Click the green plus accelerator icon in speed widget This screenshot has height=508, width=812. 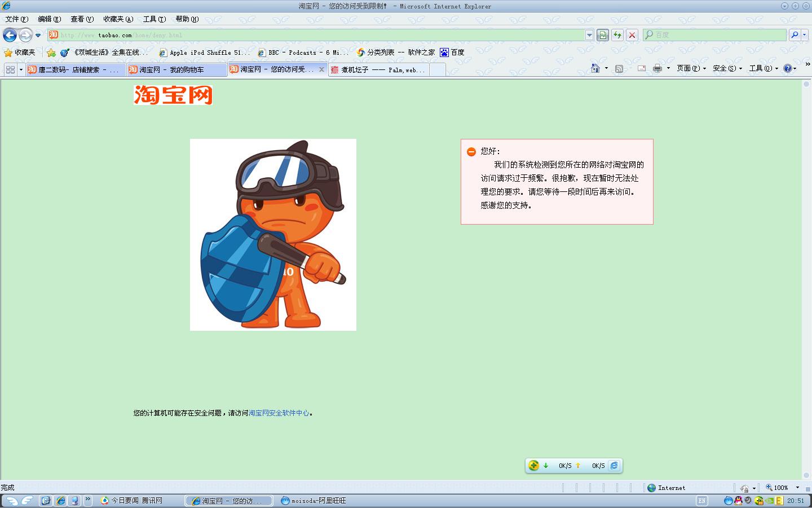(533, 466)
